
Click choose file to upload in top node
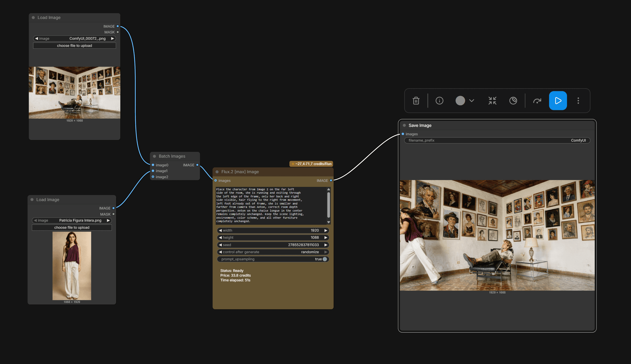pyautogui.click(x=75, y=46)
